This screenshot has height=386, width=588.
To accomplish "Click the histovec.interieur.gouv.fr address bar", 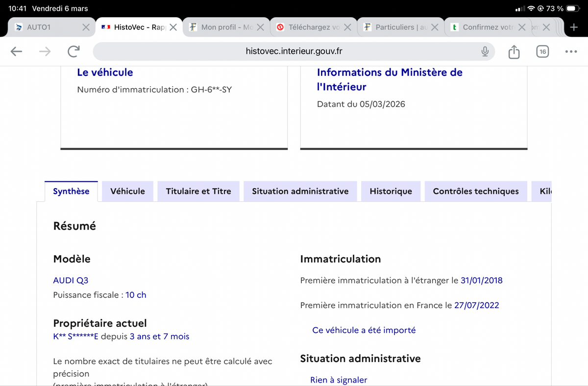I will pos(294,51).
